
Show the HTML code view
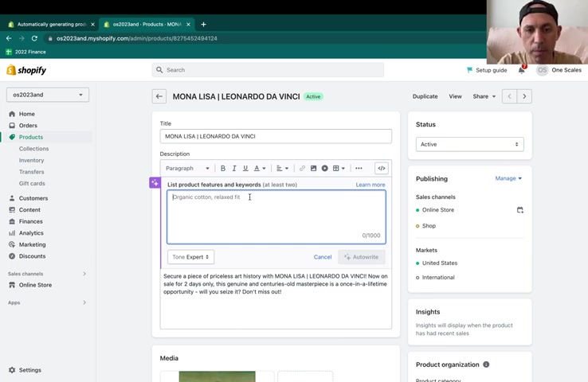(x=382, y=169)
